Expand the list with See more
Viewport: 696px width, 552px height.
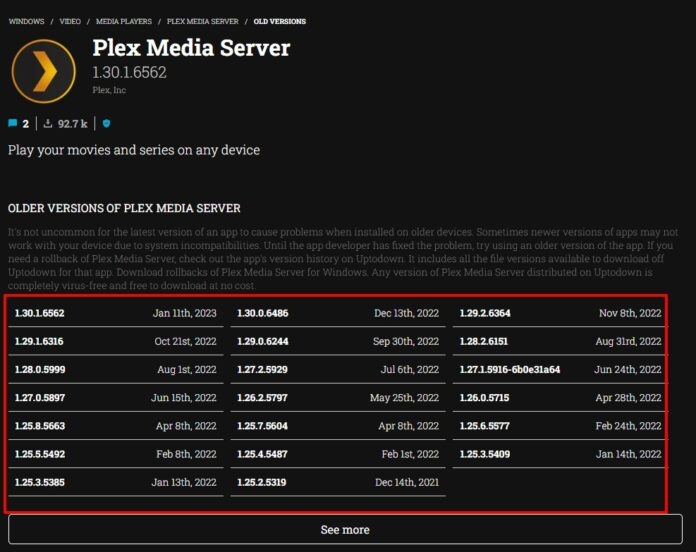click(344, 529)
